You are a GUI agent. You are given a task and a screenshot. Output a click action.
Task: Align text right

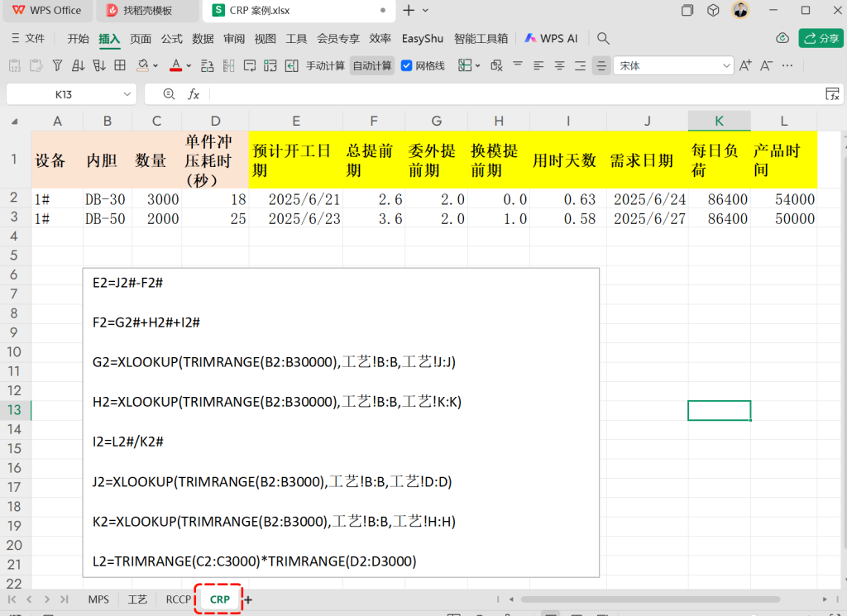pos(580,66)
